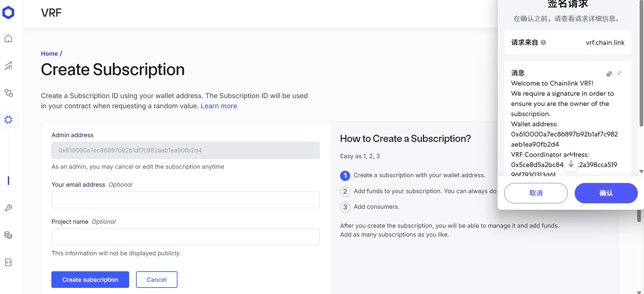
Task: Focus the Project name field
Action: [185, 237]
